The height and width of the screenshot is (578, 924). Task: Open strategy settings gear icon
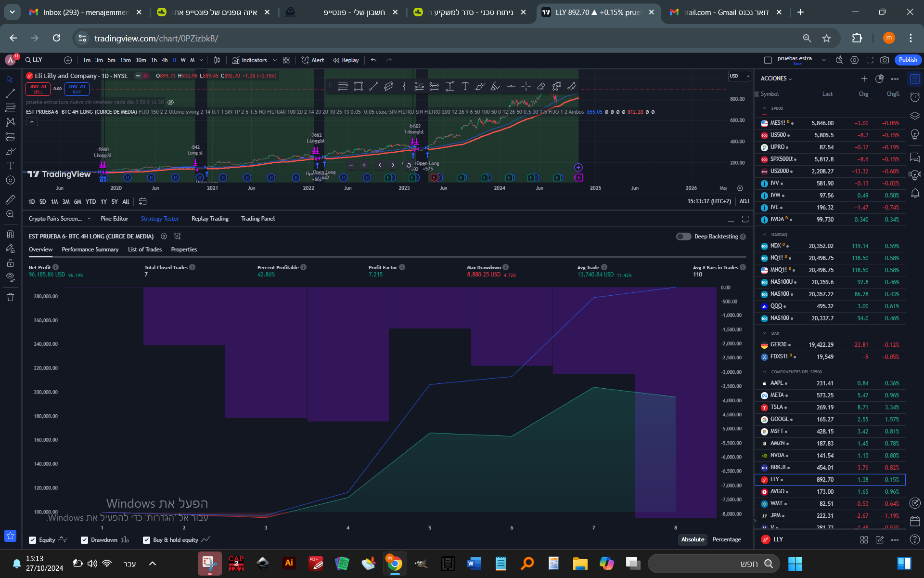(164, 236)
